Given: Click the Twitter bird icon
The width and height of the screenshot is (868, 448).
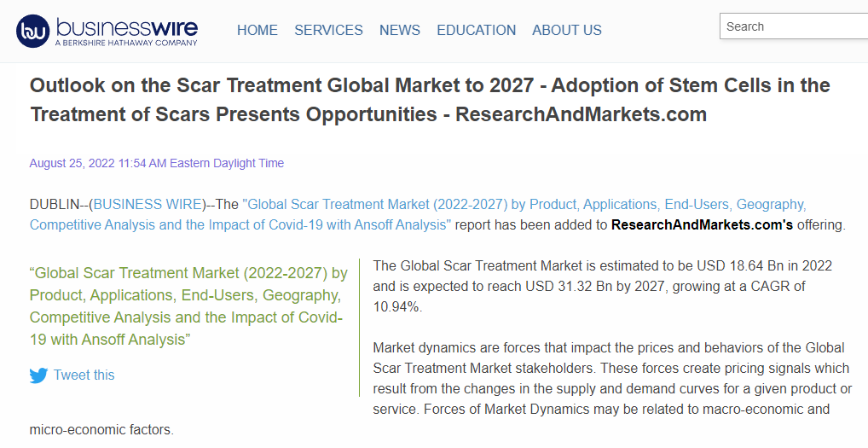Looking at the screenshot, I should coord(38,375).
